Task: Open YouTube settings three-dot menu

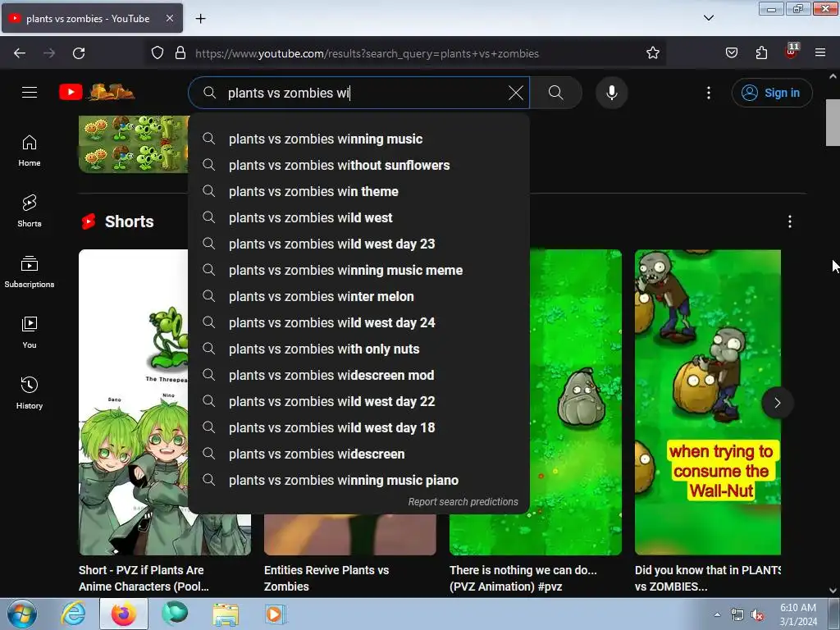Action: click(708, 93)
